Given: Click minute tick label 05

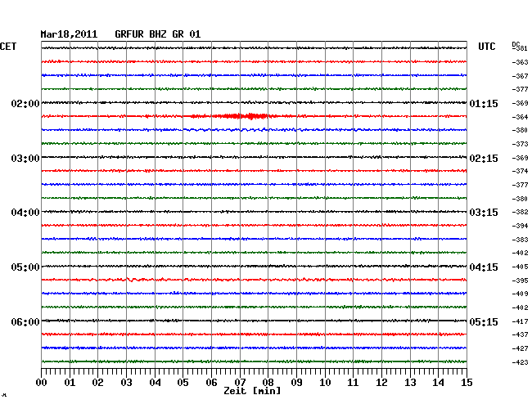Looking at the screenshot, I should click(183, 383).
